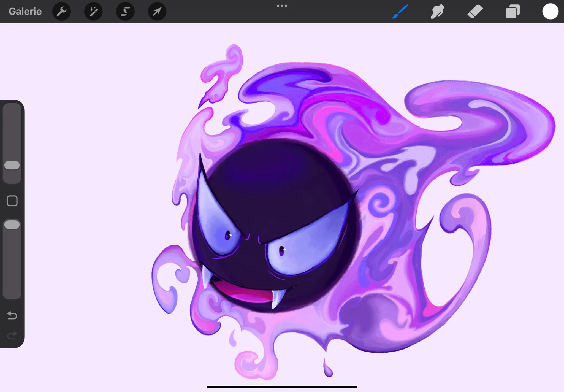Viewport: 564px width, 392px height.
Task: Open the Layers panel
Action: (x=513, y=11)
